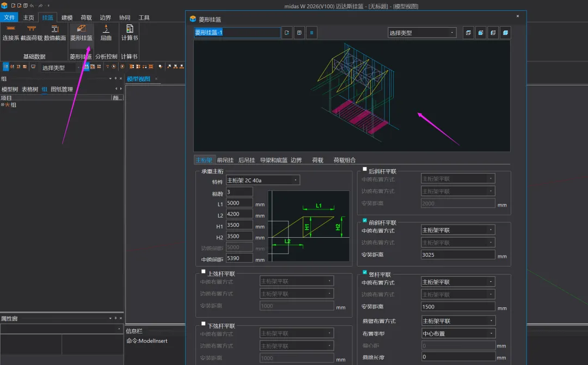Viewport: 588px width, 365px height.
Task: Open the 协同 ribbon tab
Action: point(125,17)
